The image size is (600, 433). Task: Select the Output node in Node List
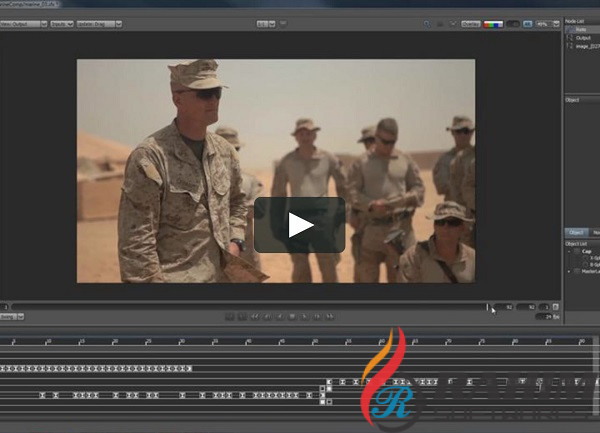coord(582,38)
